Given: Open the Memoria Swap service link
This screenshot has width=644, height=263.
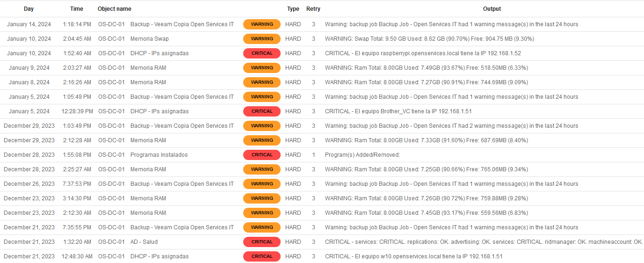Looking at the screenshot, I should 150,39.
